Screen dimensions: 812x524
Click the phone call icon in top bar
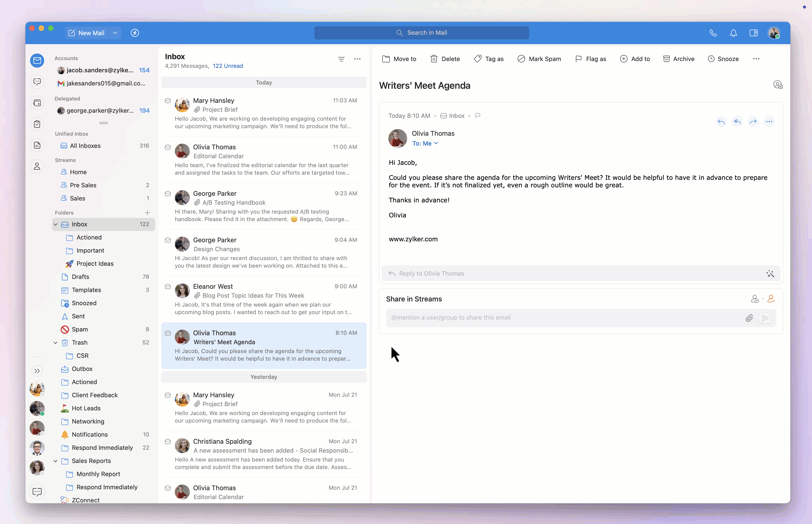[x=713, y=33]
